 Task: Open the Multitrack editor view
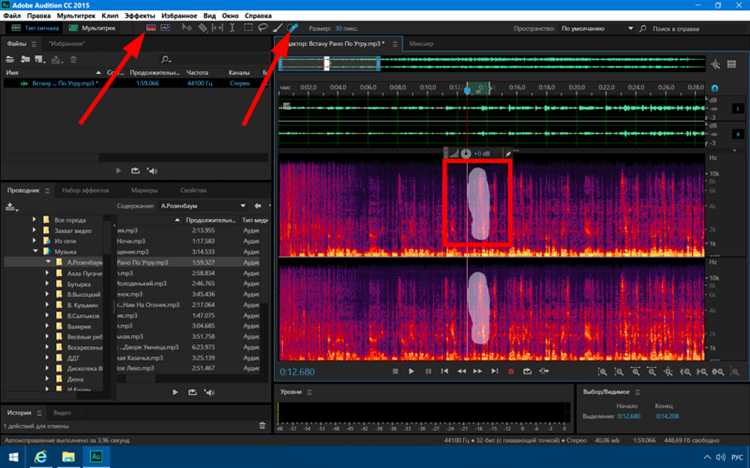click(92, 28)
